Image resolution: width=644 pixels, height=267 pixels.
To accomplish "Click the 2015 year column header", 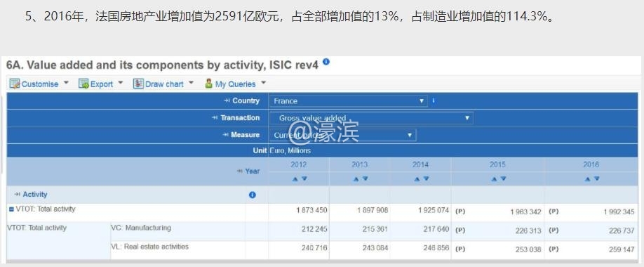I will click(x=498, y=164).
